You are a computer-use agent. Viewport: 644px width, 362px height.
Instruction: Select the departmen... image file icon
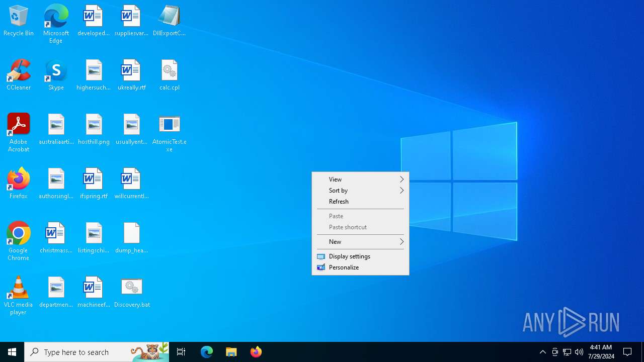point(56,293)
